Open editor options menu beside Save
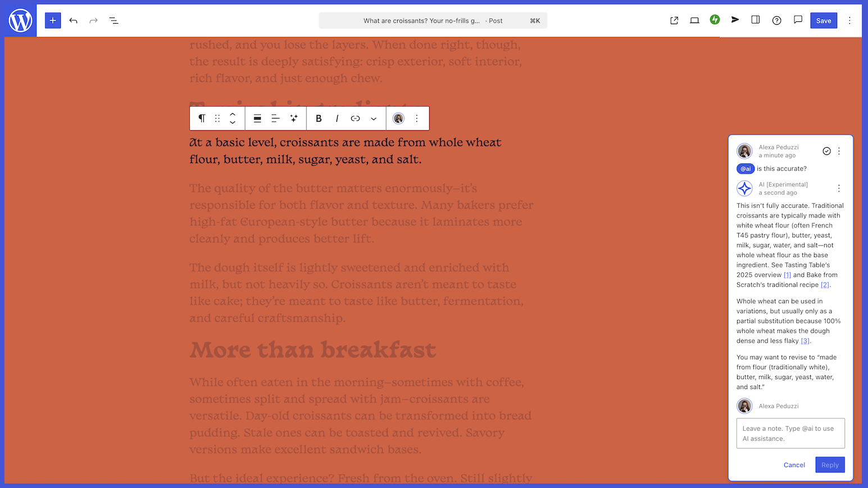This screenshot has width=868, height=488. 849,21
